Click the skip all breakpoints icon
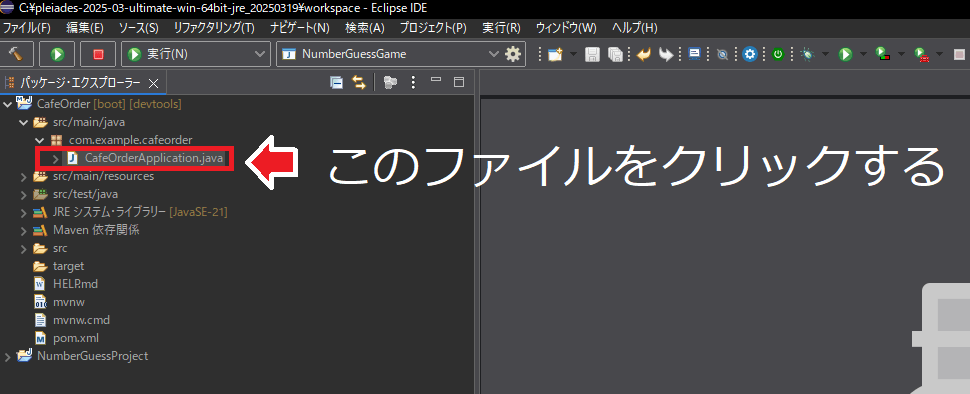Image resolution: width=970 pixels, height=394 pixels. point(722,54)
